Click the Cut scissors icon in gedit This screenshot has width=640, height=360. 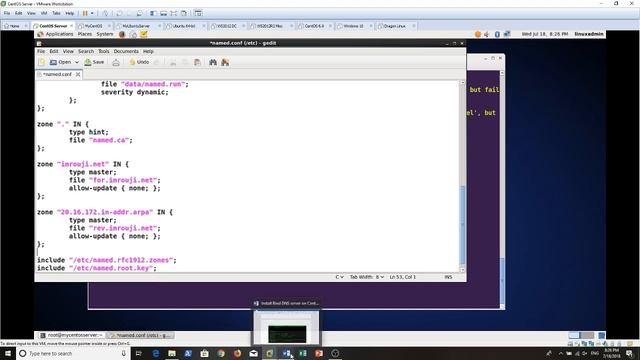173,62
